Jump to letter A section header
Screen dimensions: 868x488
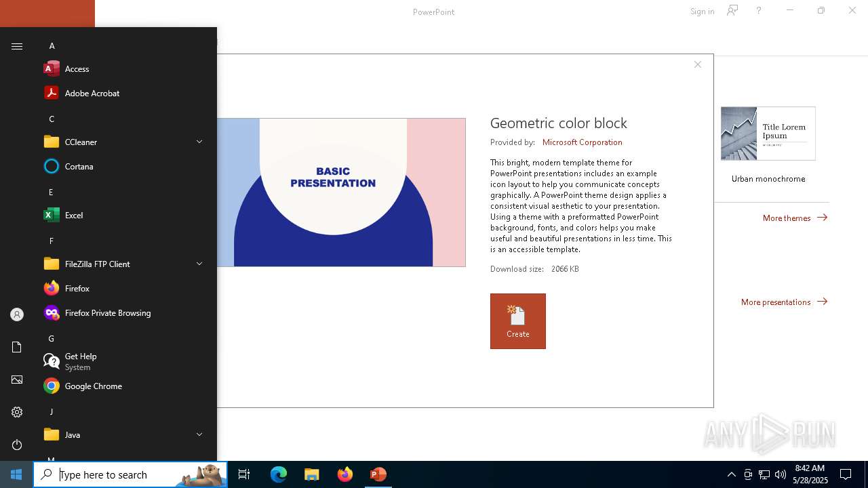tap(52, 46)
